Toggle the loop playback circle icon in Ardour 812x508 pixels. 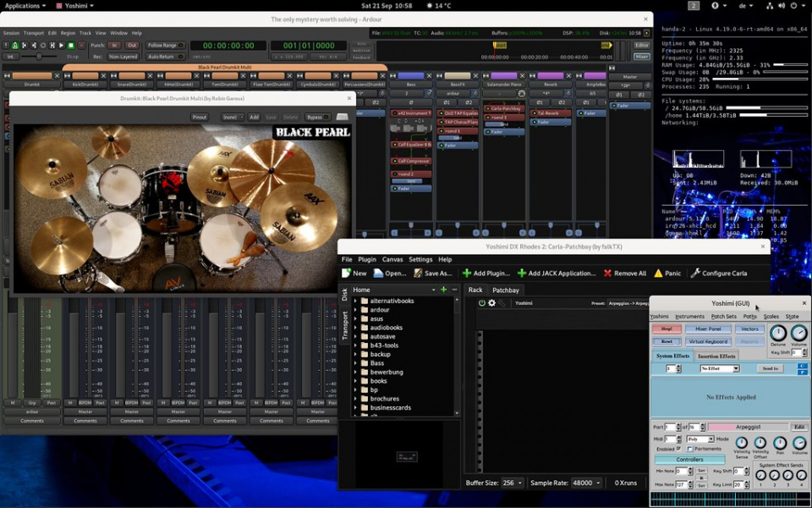pyautogui.click(x=43, y=45)
